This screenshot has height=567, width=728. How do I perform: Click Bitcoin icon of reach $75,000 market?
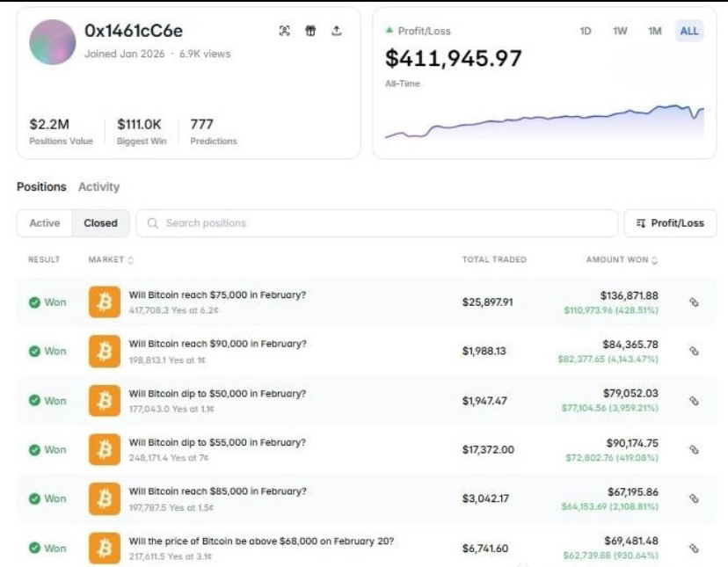pyautogui.click(x=105, y=302)
